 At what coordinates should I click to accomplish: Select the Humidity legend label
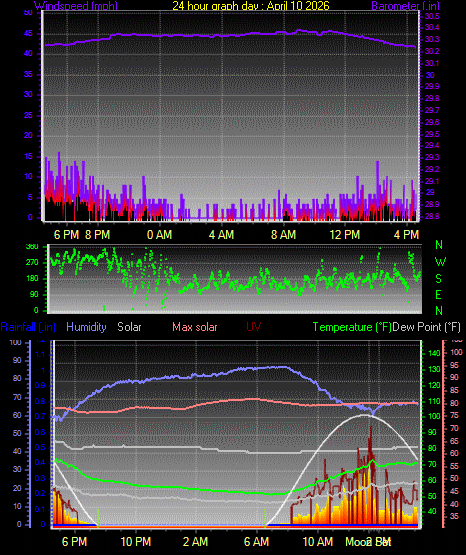pos(86,327)
